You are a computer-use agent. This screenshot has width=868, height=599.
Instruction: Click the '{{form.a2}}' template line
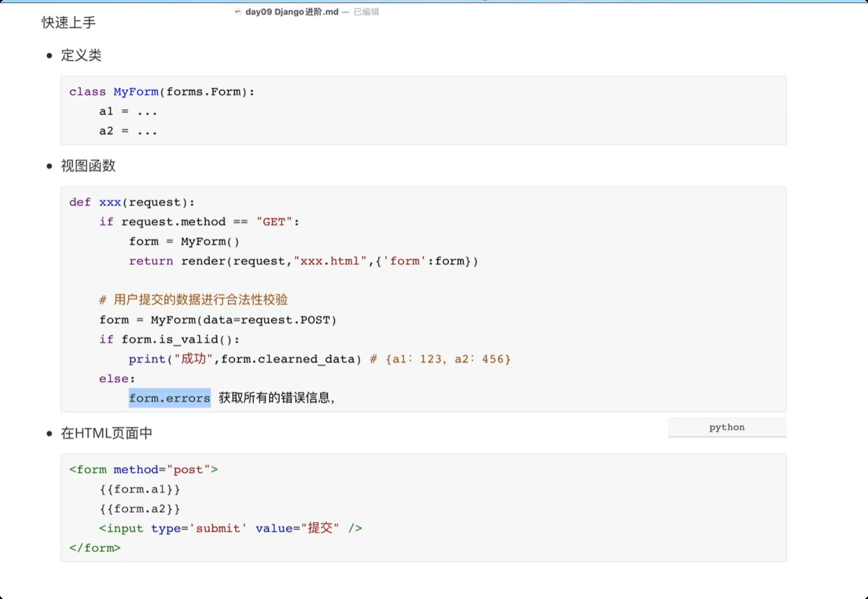click(x=140, y=509)
